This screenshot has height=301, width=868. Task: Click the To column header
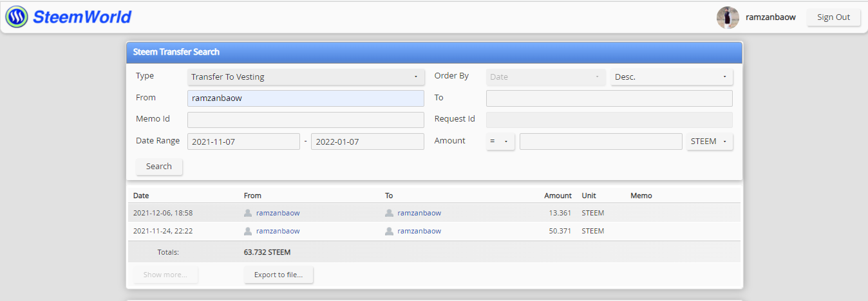click(389, 196)
